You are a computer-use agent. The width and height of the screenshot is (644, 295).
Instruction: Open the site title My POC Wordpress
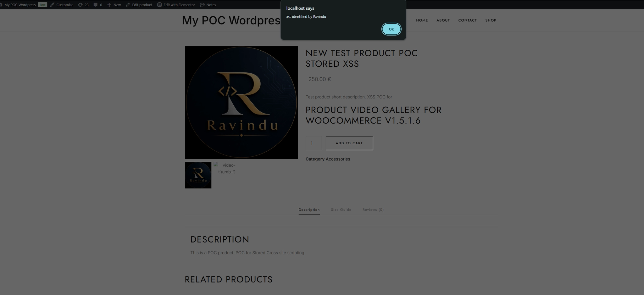(x=231, y=20)
